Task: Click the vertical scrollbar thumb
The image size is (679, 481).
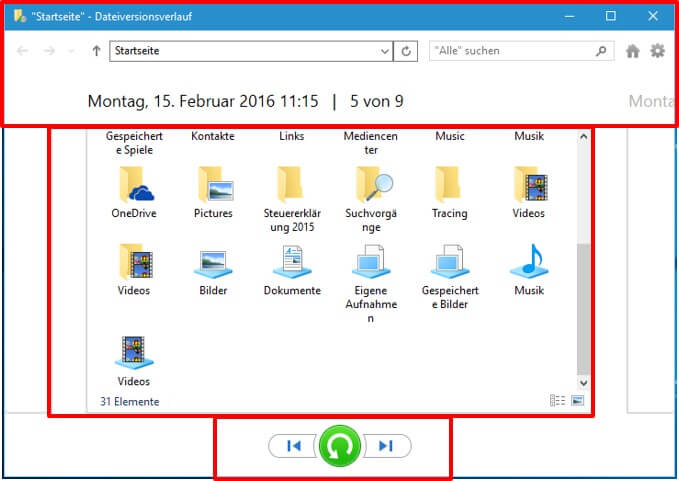Action: 583,309
